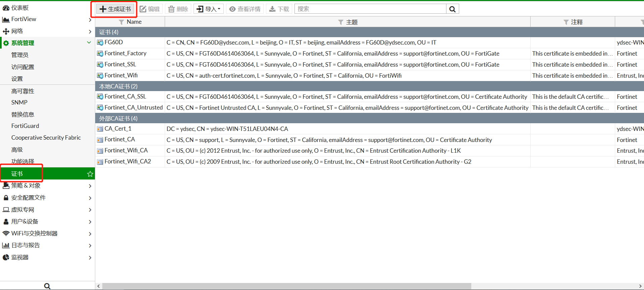Click the magnifier search button
Viewport: 644px width, 290px height.
click(x=452, y=9)
